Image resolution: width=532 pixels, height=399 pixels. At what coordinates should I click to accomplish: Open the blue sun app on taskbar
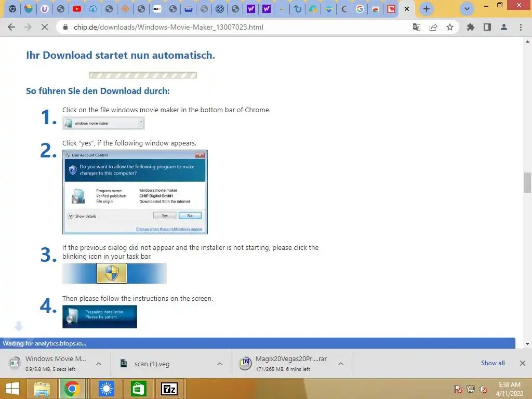click(x=107, y=389)
